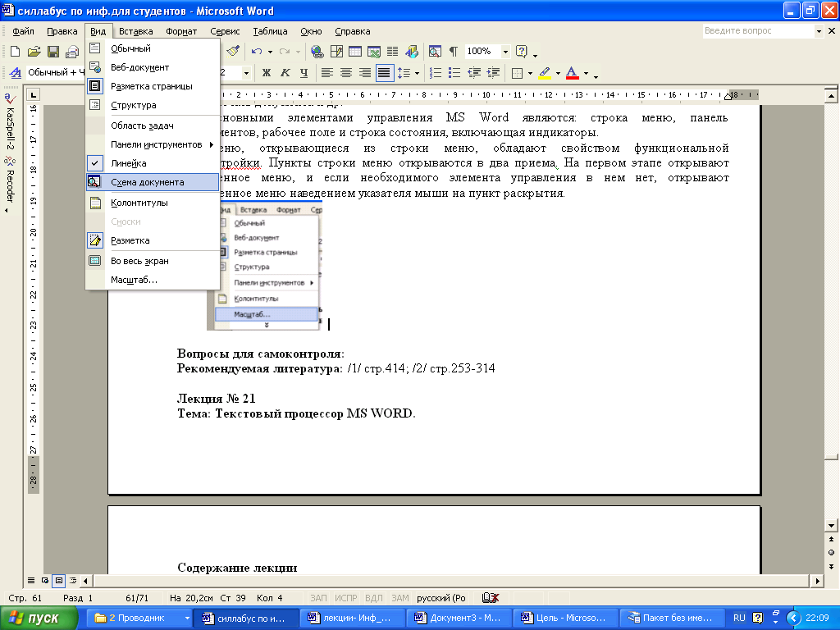Apply the red font color
This screenshot has height=630, width=840.
[572, 73]
